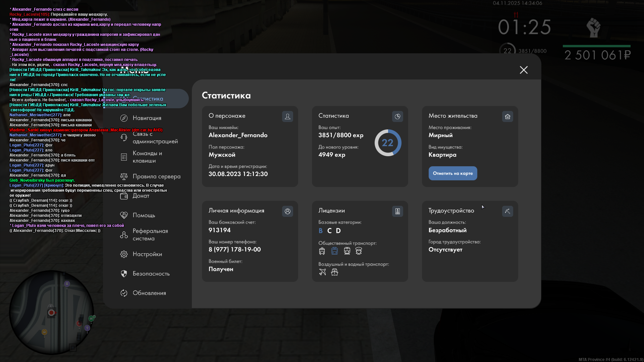The image size is (644, 362).
Task: Click the license document icon in Лицензии card
Action: (397, 211)
